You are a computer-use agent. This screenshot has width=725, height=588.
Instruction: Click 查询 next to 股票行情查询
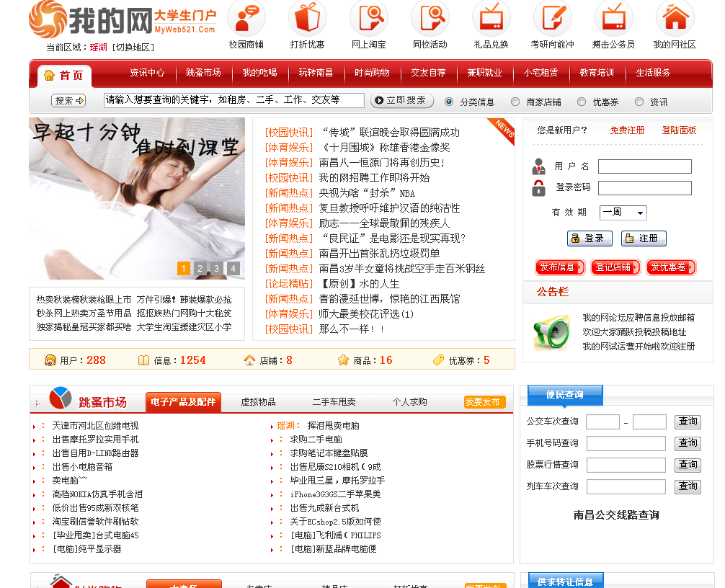coord(688,465)
